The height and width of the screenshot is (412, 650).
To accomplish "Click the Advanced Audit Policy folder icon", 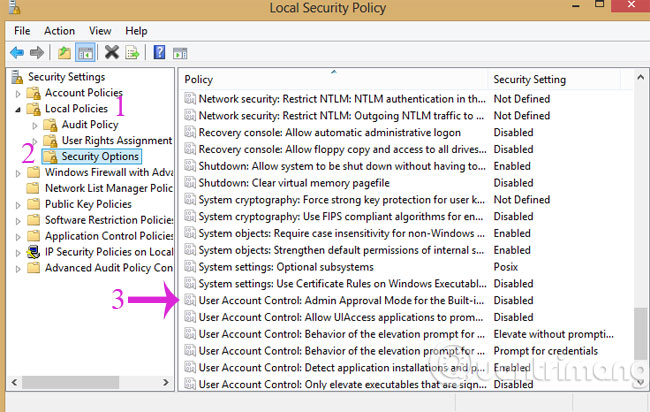I will pos(33,268).
